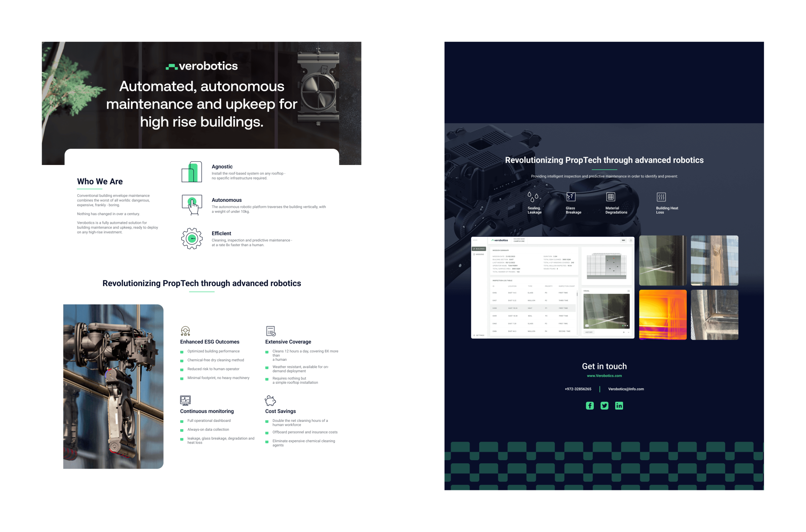This screenshot has height=532, width=806.
Task: Click the +972-32856265 phone number
Action: tap(578, 389)
